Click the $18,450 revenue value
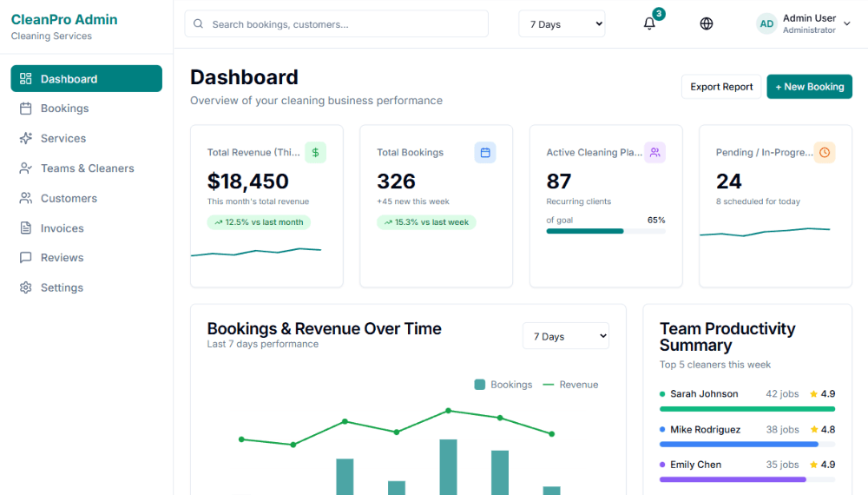Image resolution: width=868 pixels, height=495 pixels. 248,181
